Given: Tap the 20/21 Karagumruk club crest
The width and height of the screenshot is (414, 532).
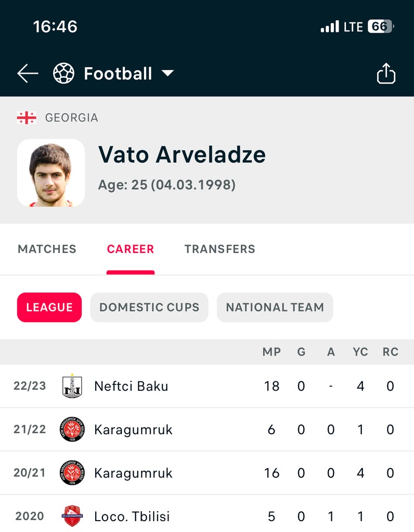Looking at the screenshot, I should [72, 473].
